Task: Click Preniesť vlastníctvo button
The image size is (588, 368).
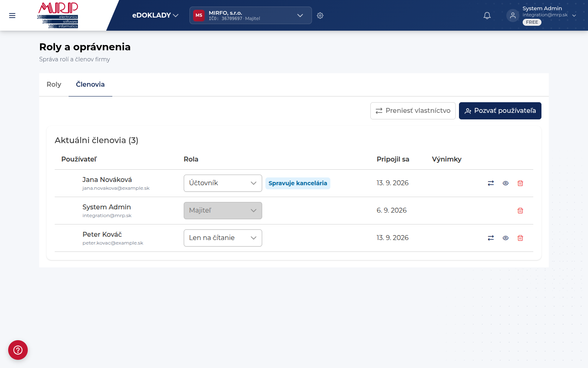Action: tap(413, 111)
